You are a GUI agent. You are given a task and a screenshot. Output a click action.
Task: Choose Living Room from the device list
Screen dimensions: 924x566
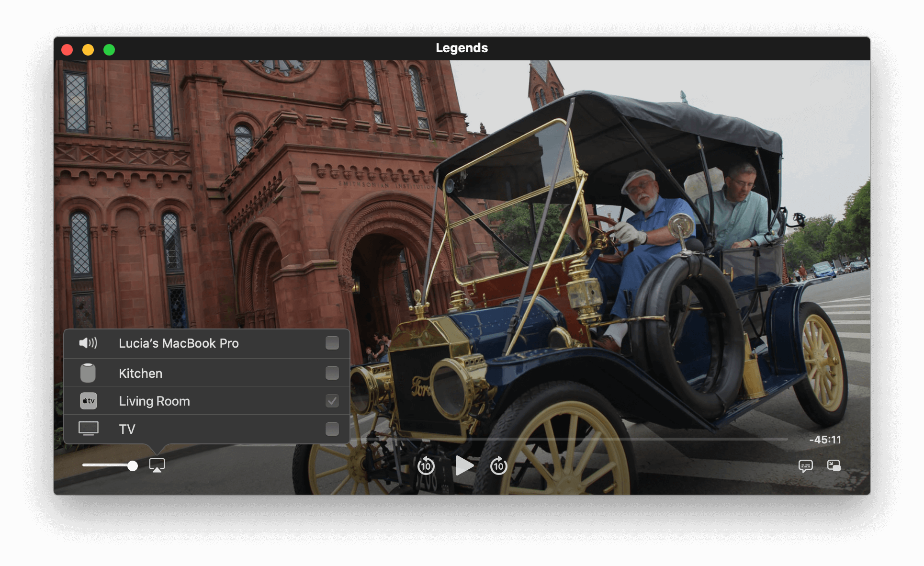coord(154,401)
